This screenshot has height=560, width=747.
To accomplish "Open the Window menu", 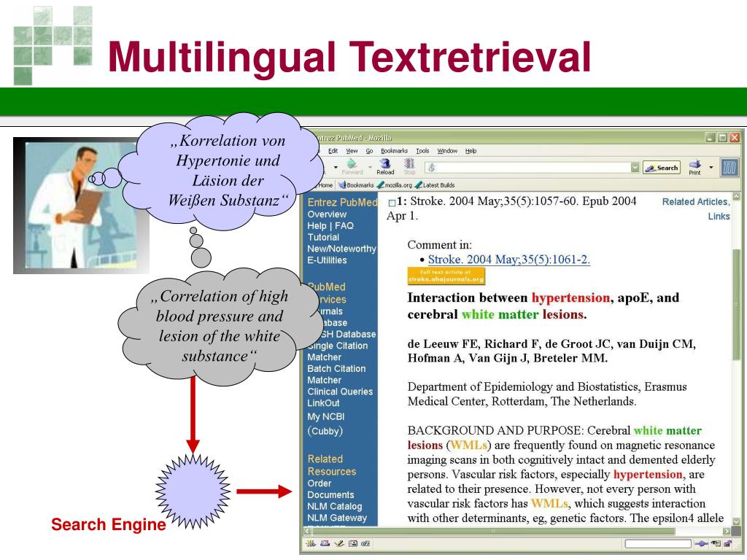I will click(x=447, y=151).
